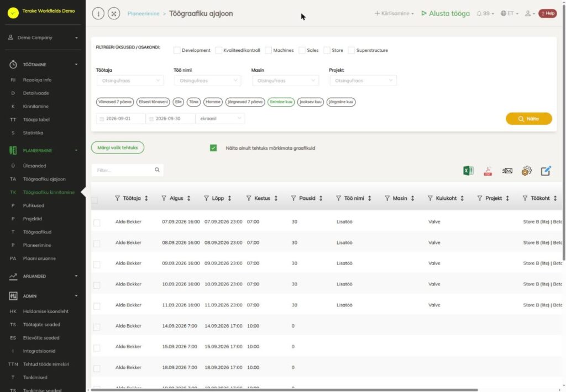
Task: Go to Statistika in the sidebar
Action: (x=33, y=133)
